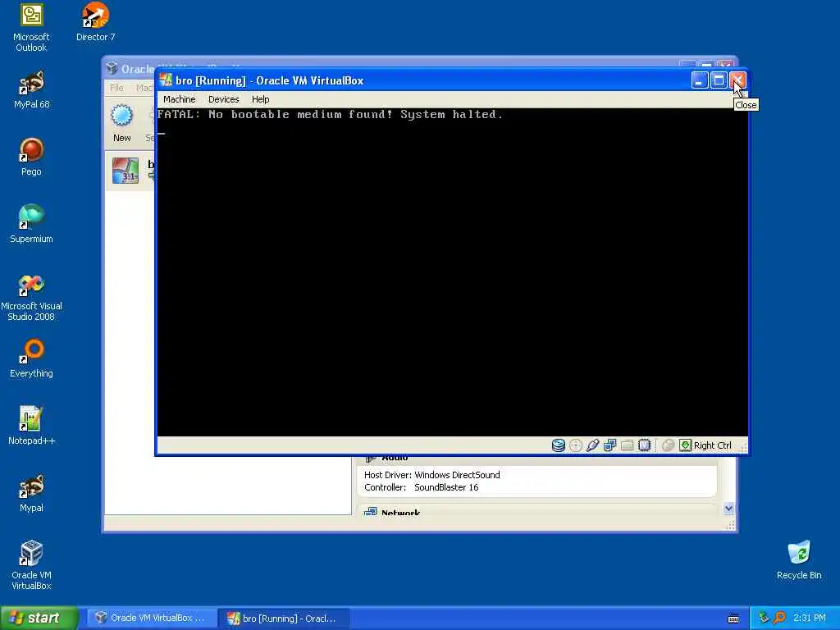Click the scroll down arrow in details pane
The width and height of the screenshot is (840, 630).
click(x=728, y=509)
